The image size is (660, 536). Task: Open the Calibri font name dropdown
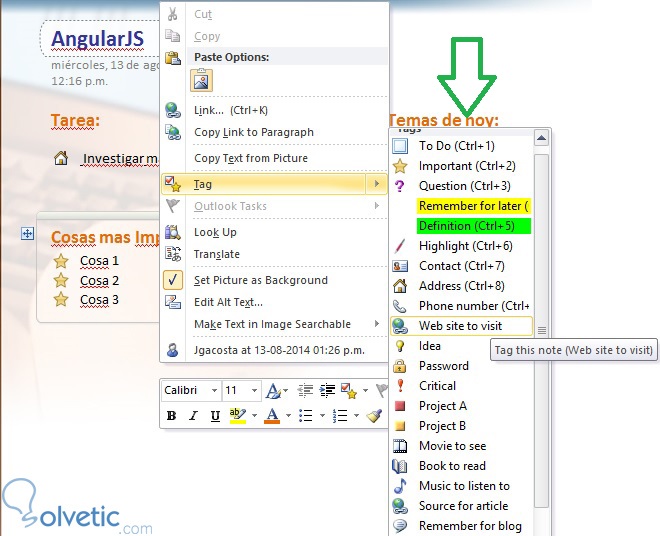coord(214,391)
